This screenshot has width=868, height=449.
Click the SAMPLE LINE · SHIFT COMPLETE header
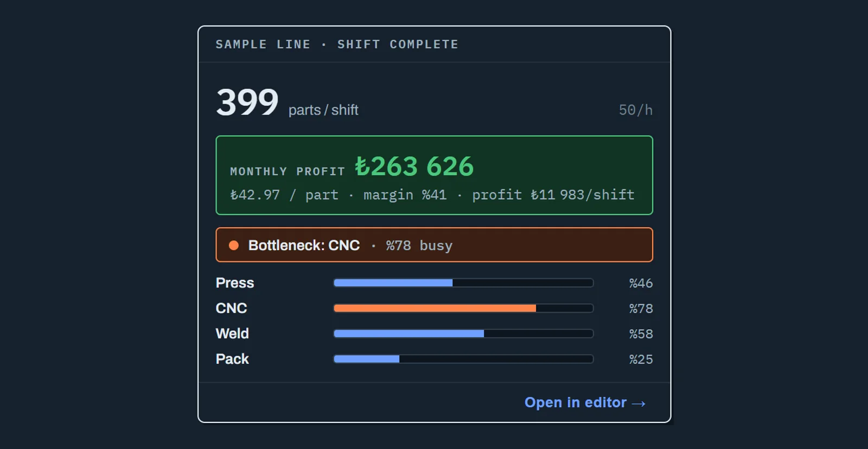[x=337, y=44]
